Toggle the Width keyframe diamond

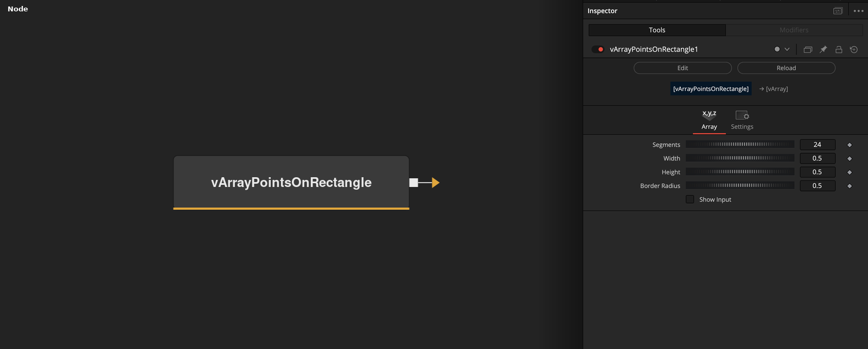[x=850, y=158]
